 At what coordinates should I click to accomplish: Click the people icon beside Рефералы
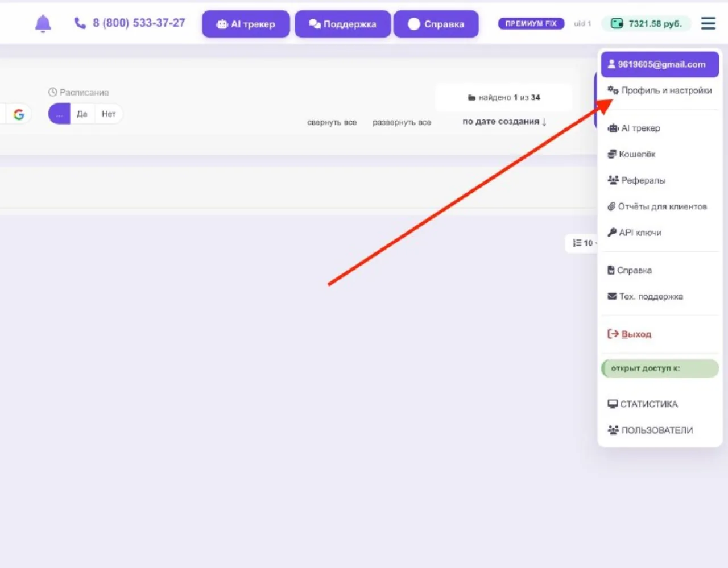click(613, 180)
